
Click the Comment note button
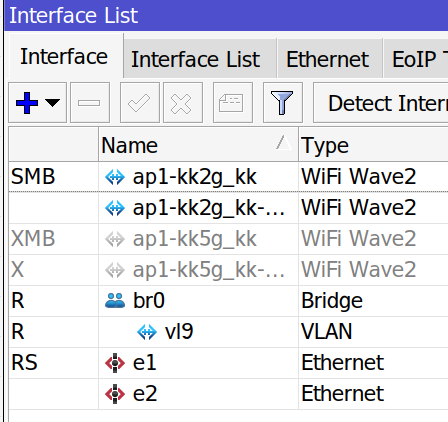[233, 103]
